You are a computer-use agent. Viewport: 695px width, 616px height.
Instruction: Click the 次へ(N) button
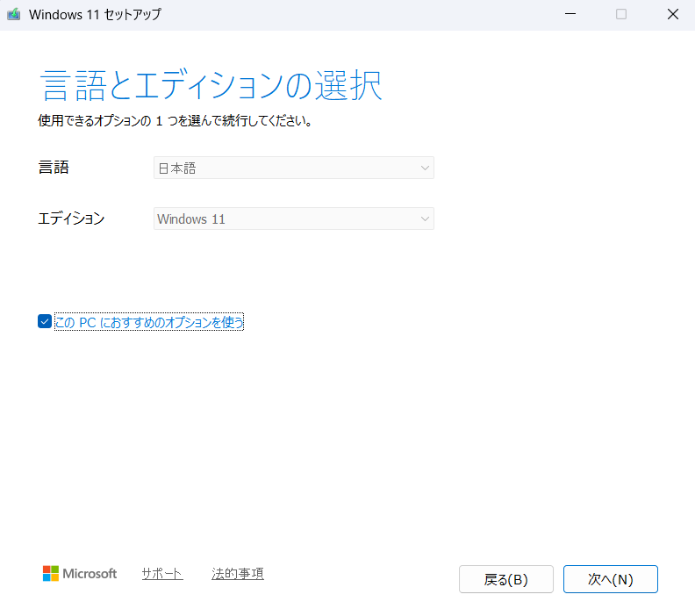[611, 579]
